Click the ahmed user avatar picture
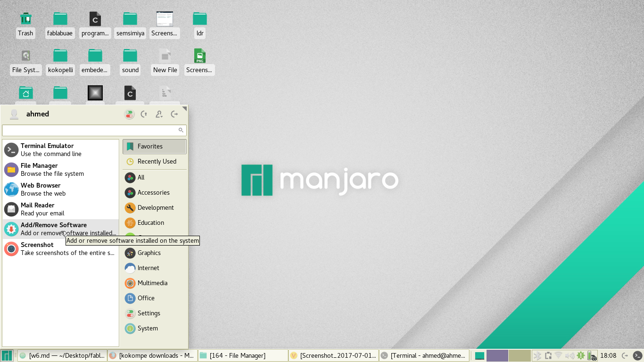The height and width of the screenshot is (362, 644). coord(14,114)
